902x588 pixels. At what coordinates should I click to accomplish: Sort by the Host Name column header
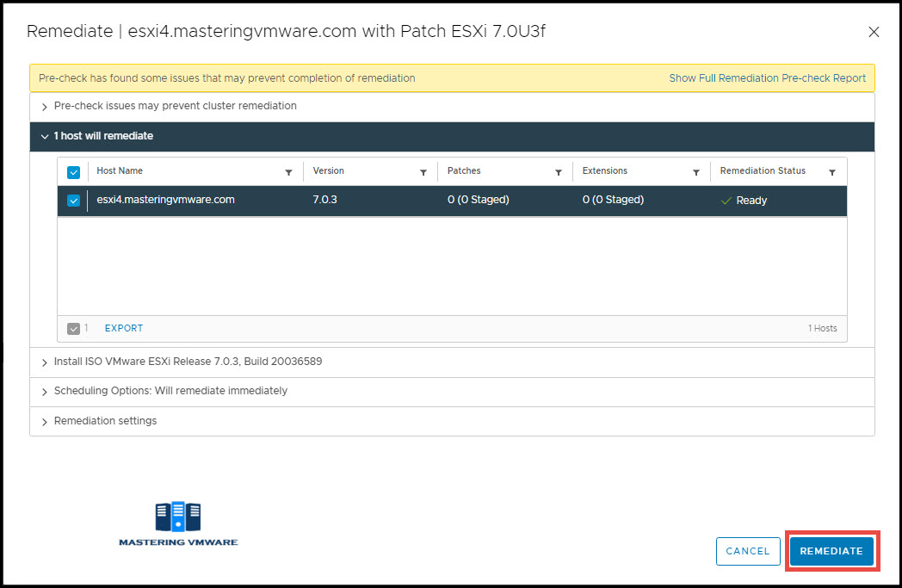tap(120, 170)
